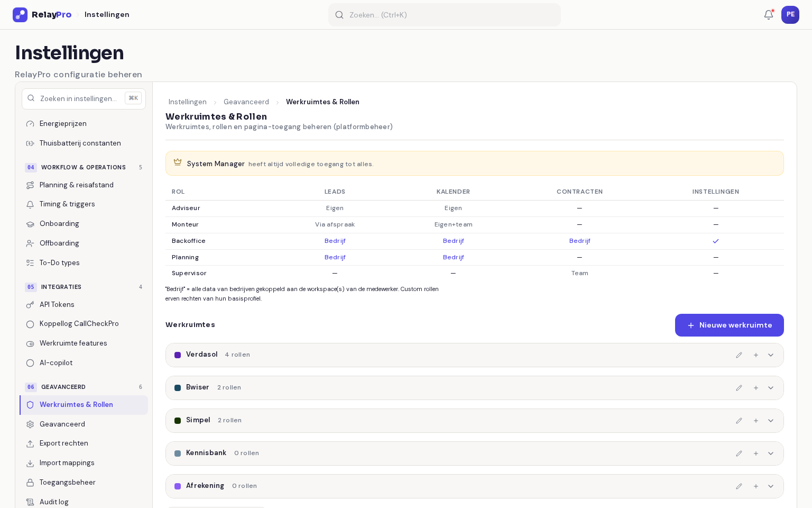Focus the Zoeken global search field

click(445, 15)
